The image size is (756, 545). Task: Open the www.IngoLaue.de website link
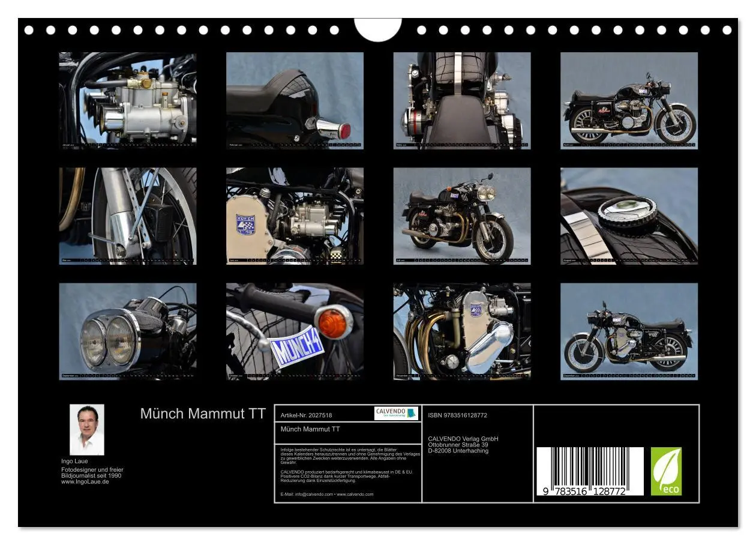(x=85, y=481)
